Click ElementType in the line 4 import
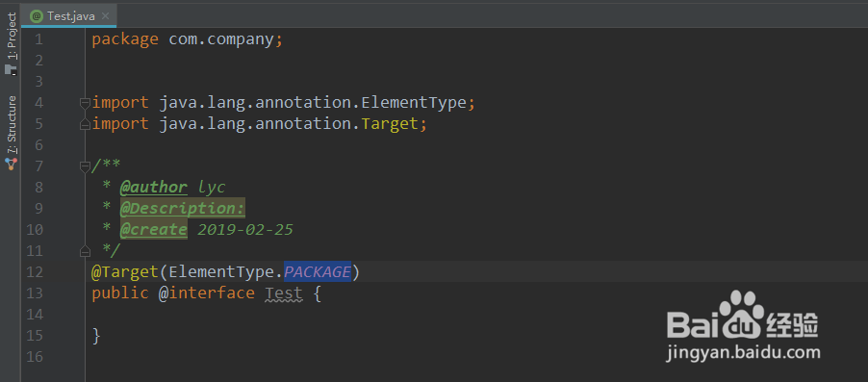 tap(414, 102)
